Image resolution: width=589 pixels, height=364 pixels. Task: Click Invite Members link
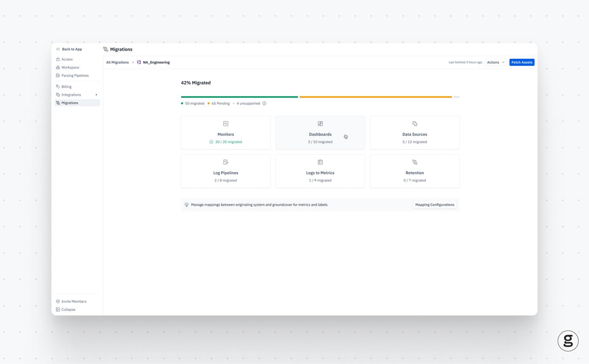pos(74,301)
